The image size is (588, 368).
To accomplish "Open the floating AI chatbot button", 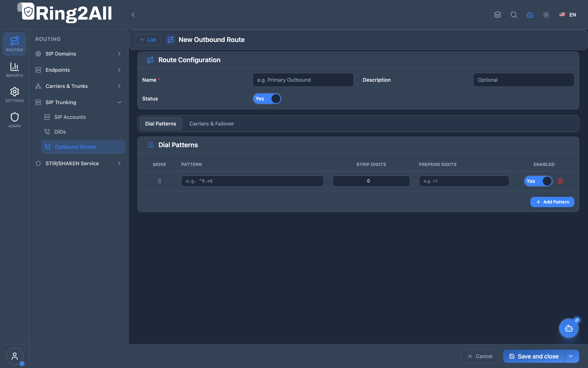I will tap(569, 328).
